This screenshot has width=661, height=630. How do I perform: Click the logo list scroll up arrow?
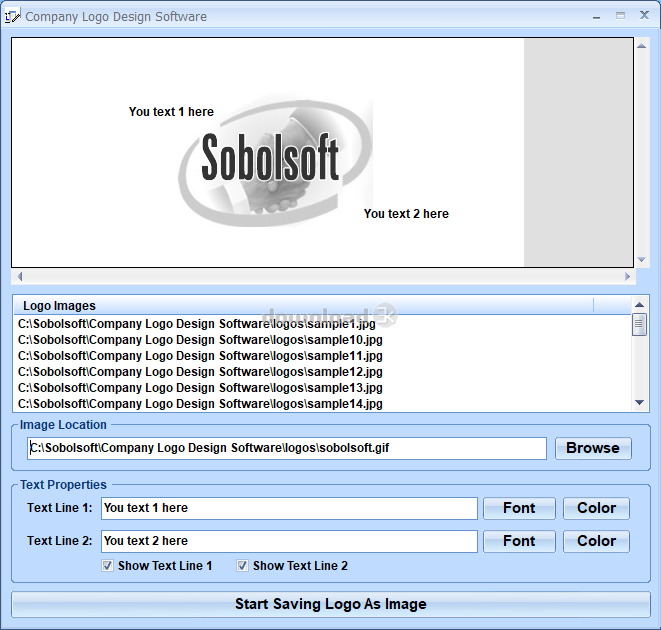640,305
